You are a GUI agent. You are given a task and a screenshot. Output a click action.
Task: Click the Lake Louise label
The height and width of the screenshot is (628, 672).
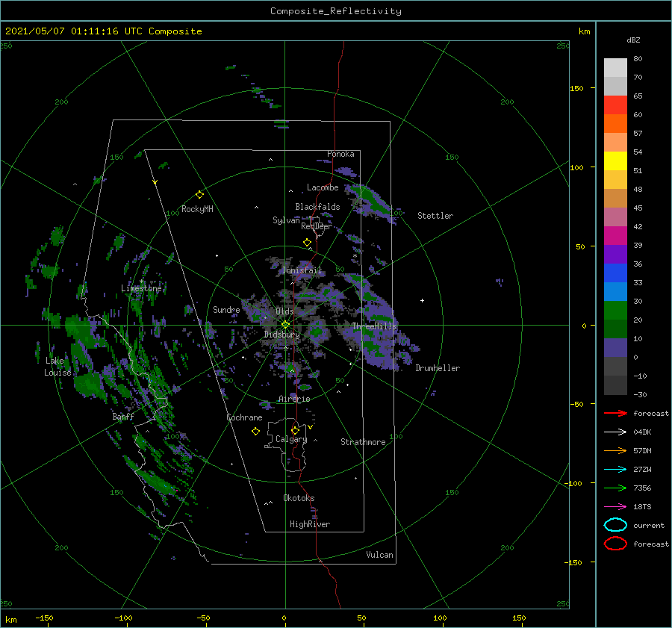coord(57,367)
